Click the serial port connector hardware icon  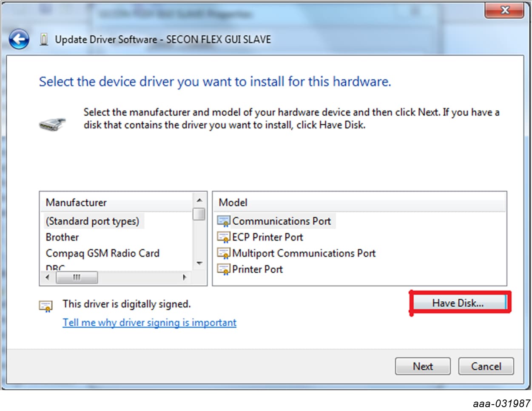click(52, 124)
